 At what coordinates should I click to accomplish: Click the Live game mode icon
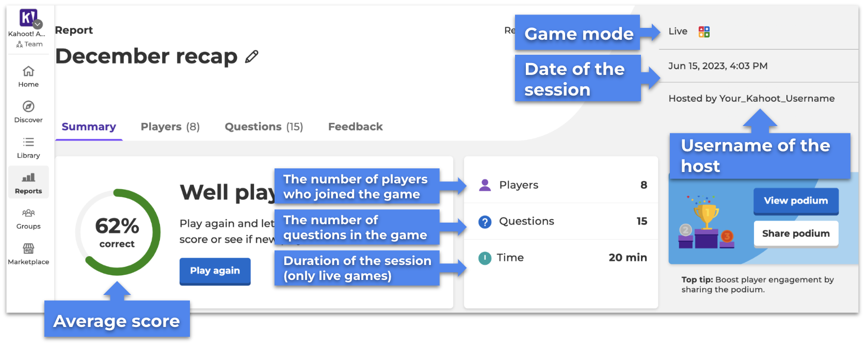(x=704, y=32)
